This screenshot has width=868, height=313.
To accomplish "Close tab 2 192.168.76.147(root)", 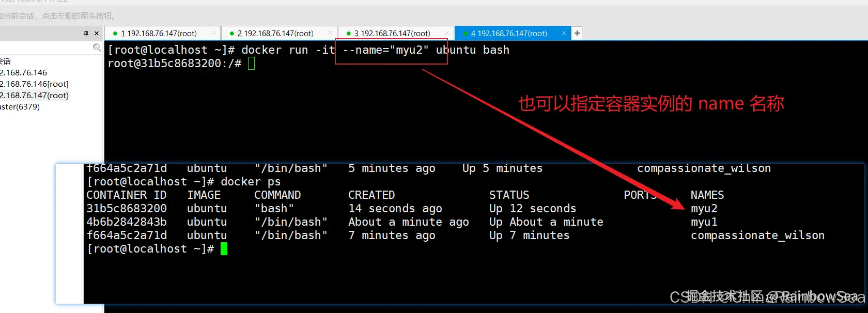I will coord(330,33).
